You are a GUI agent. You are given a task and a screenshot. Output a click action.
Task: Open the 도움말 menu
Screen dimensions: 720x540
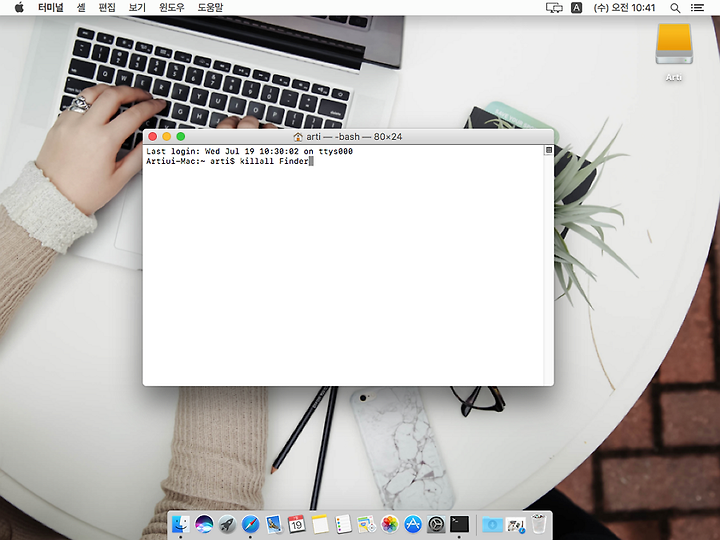[210, 7]
